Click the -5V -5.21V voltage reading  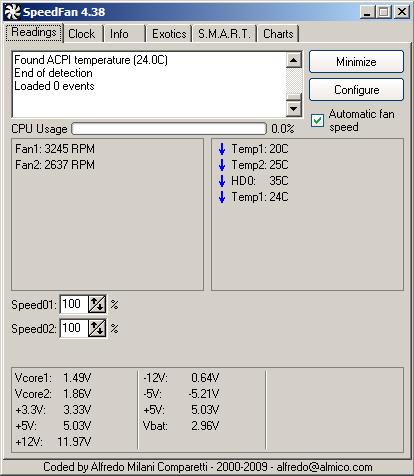point(181,394)
